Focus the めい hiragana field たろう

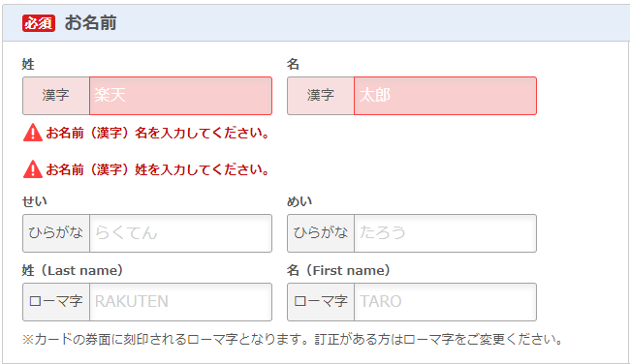coord(445,233)
